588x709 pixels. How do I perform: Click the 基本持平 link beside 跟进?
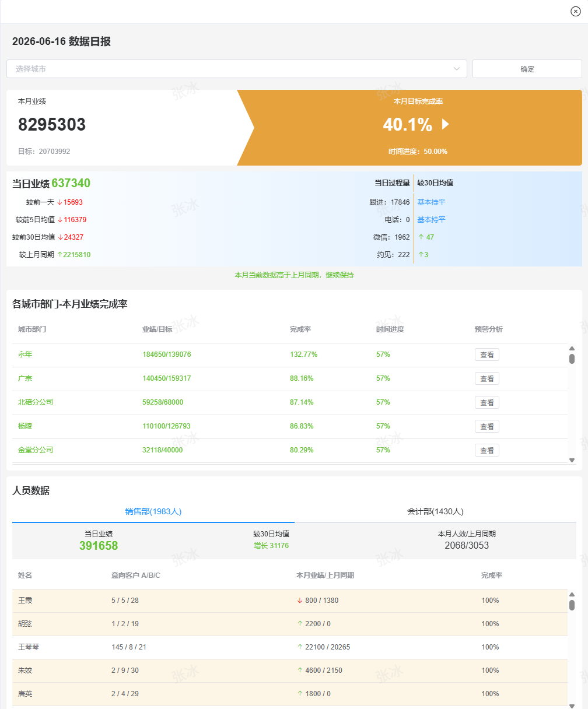tap(431, 202)
